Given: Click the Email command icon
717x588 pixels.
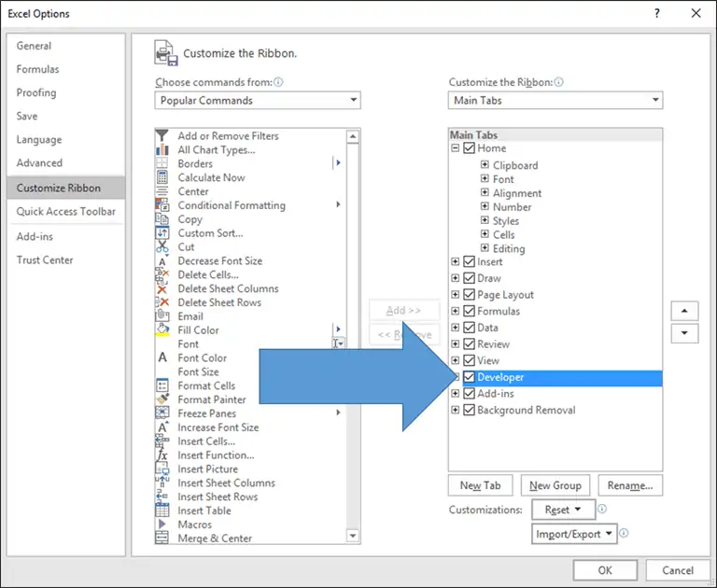Looking at the screenshot, I should tap(162, 316).
